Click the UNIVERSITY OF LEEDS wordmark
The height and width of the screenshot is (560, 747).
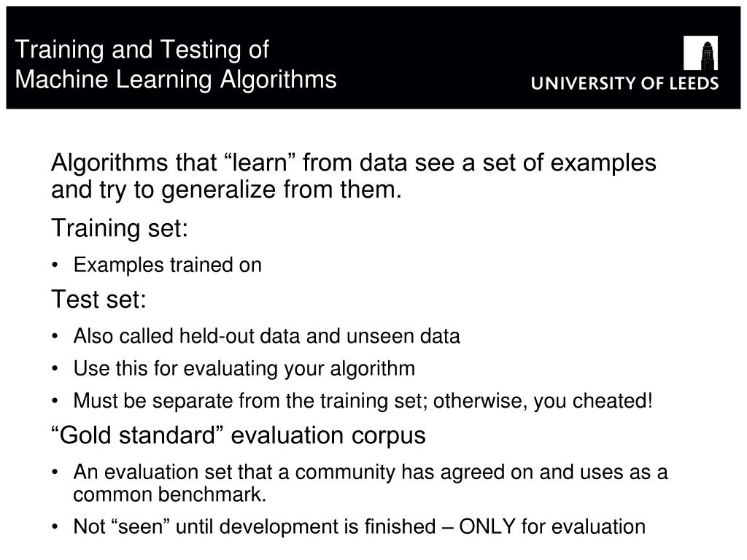coord(624,84)
